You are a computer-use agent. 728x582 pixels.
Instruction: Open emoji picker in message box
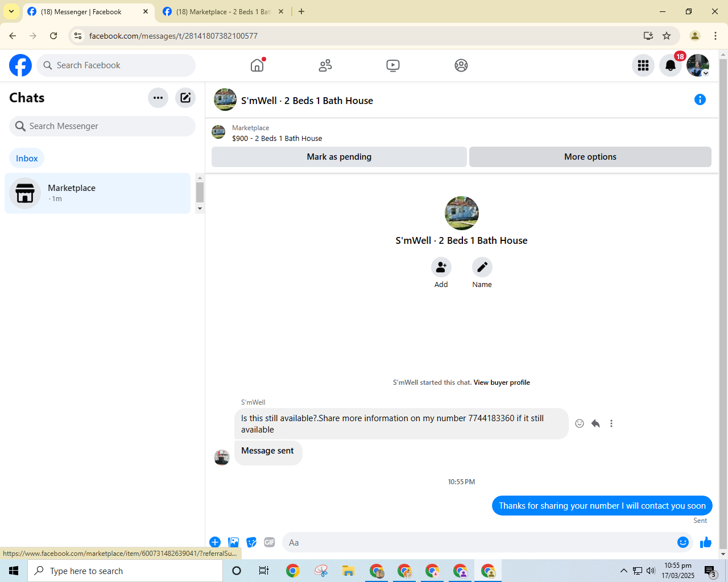coord(683,542)
